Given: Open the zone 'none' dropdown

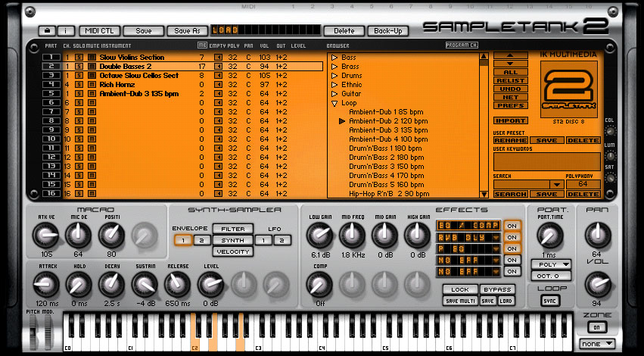Looking at the screenshot, I should tap(597, 344).
